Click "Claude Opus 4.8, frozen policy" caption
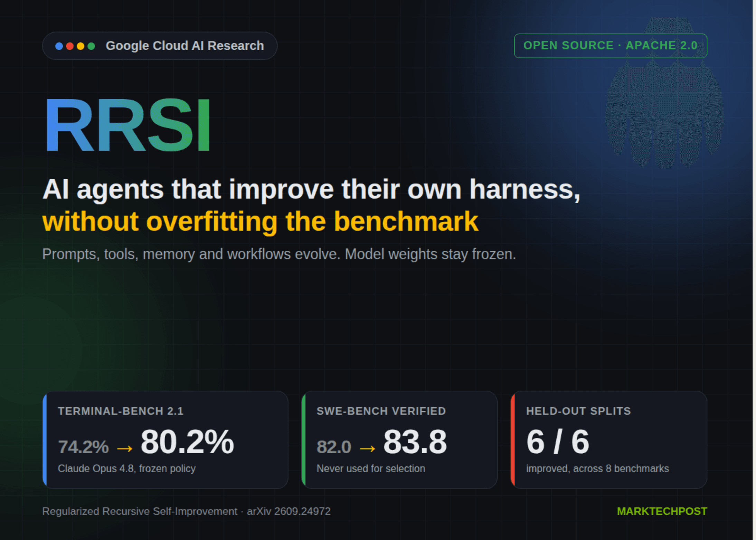The image size is (756, 540). click(127, 468)
